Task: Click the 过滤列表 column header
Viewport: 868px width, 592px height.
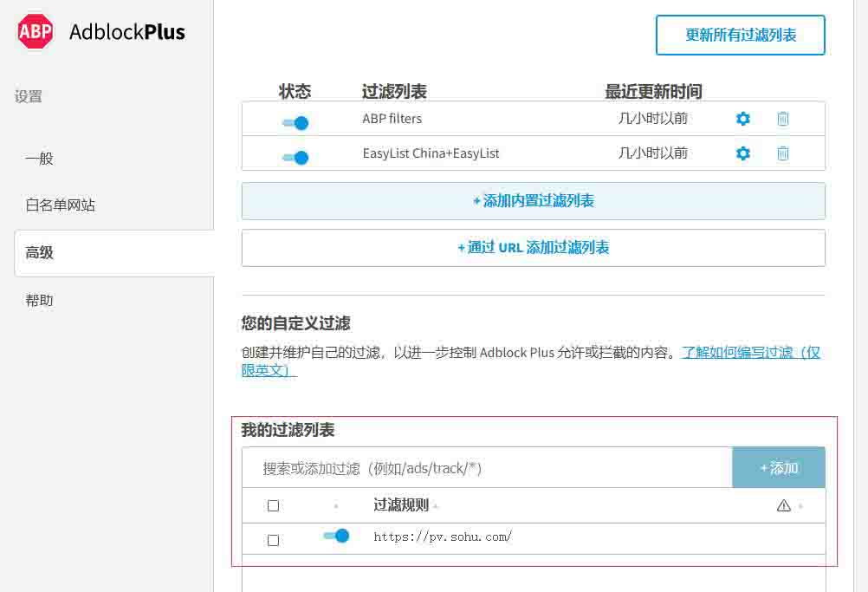Action: tap(394, 91)
